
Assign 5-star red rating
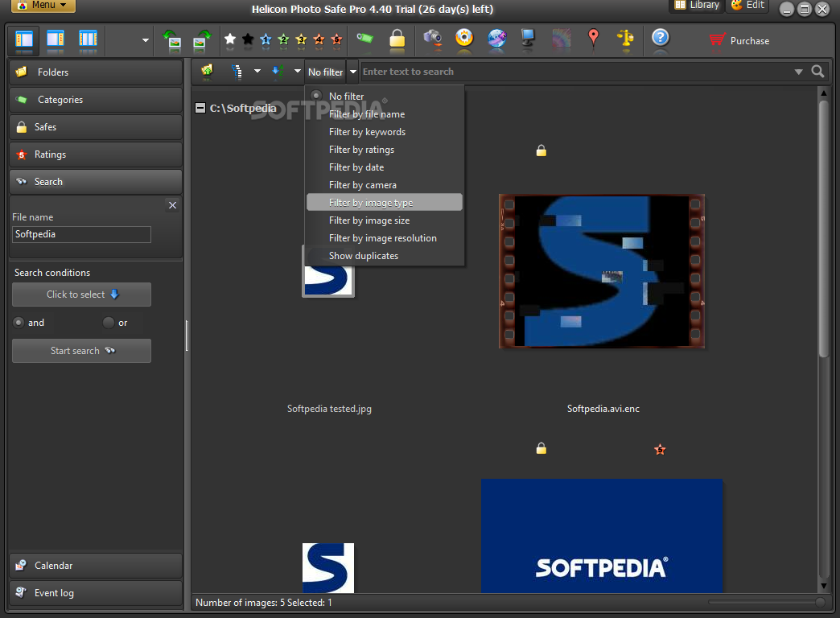[336, 39]
